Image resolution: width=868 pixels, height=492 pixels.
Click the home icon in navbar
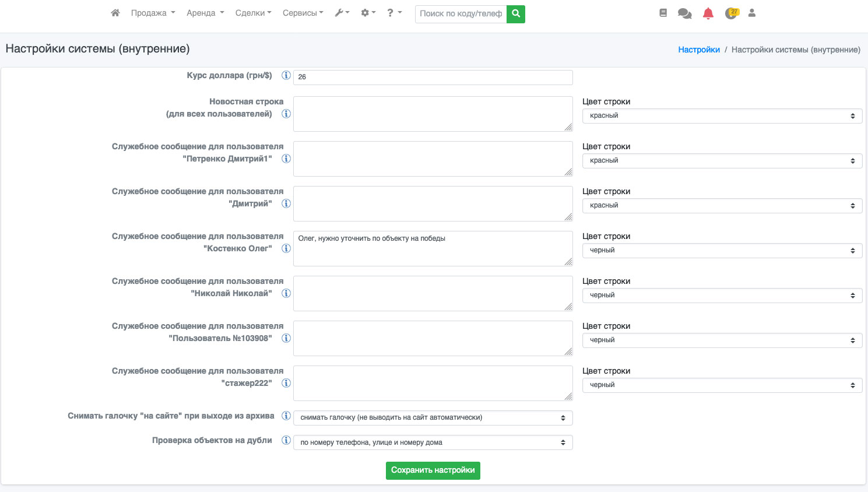click(115, 13)
